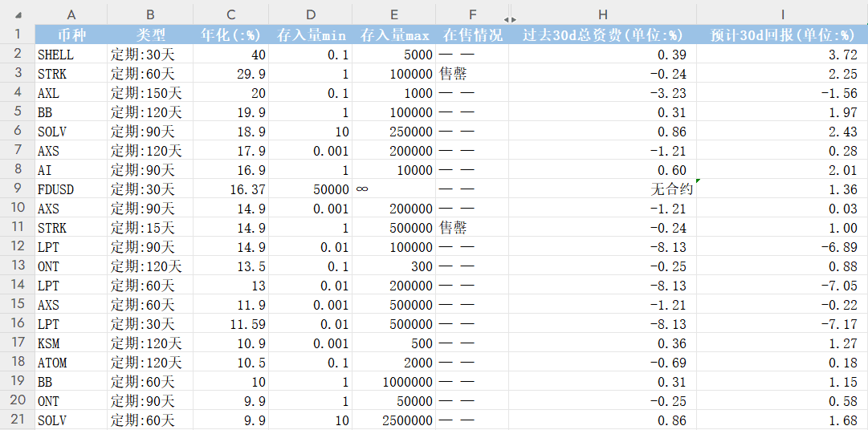This screenshot has width=868, height=430.
Task: Select the -1.56 expected return cell
Action: [782, 93]
